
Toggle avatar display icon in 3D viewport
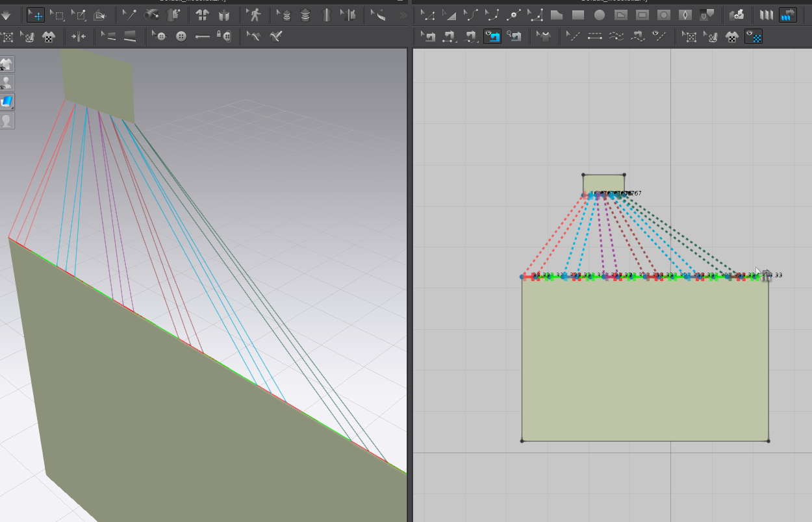[x=6, y=83]
